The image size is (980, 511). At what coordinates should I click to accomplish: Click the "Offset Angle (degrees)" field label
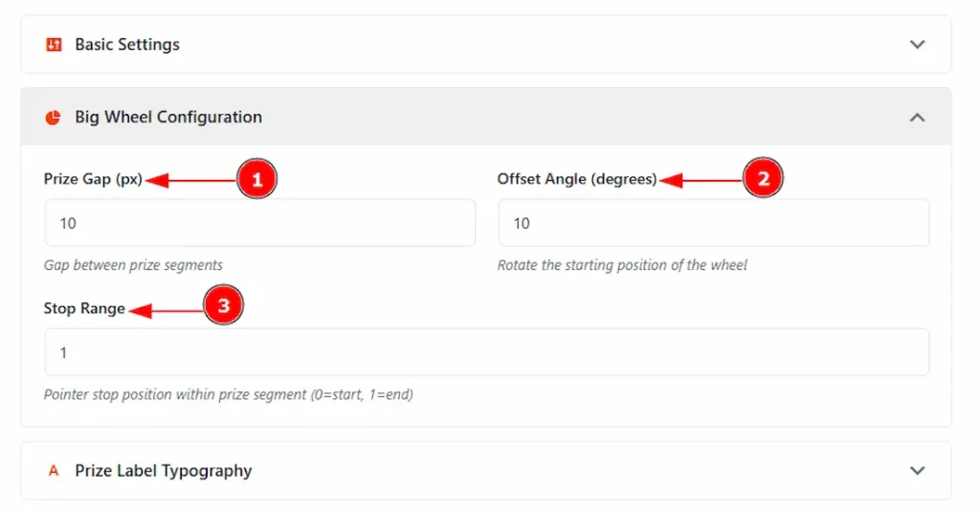576,179
